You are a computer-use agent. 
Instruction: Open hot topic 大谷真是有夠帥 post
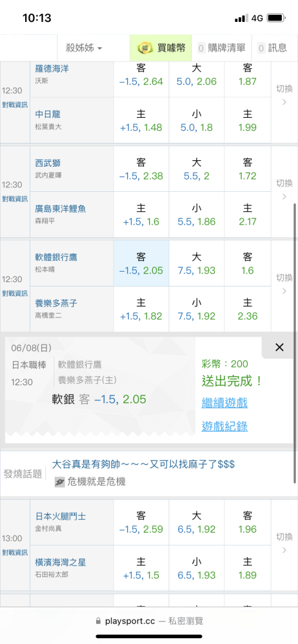143,464
